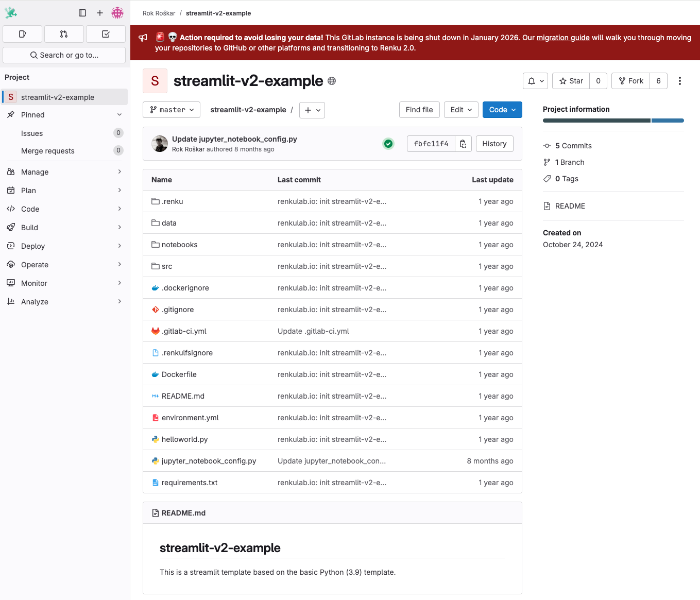
Task: Click the document icon beside requirements.txt
Action: click(x=156, y=483)
